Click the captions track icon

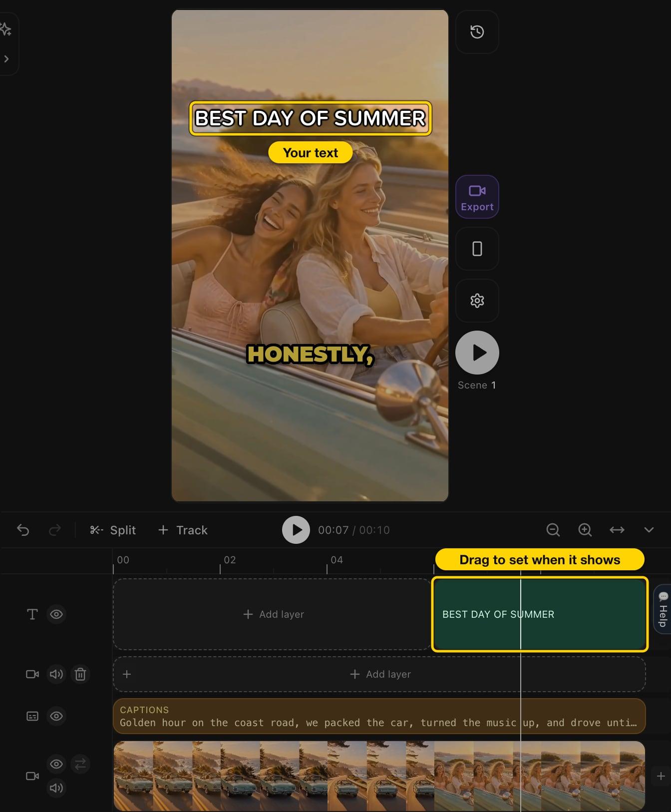click(x=32, y=716)
